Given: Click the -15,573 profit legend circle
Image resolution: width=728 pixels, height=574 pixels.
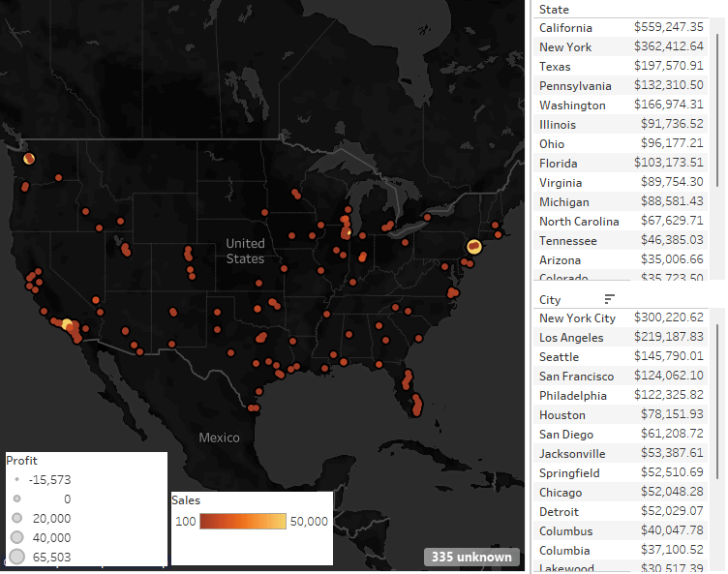Looking at the screenshot, I should [x=16, y=480].
